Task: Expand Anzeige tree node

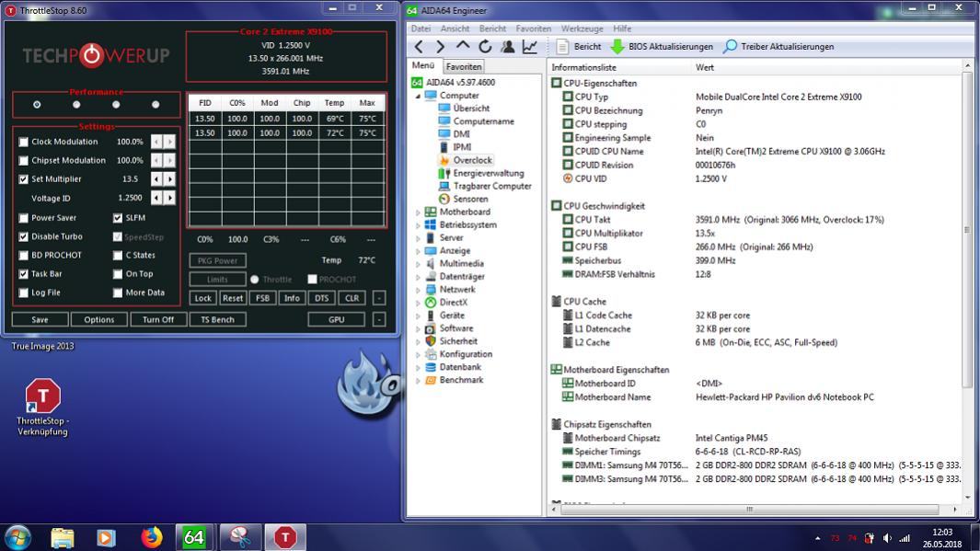Action: [418, 251]
